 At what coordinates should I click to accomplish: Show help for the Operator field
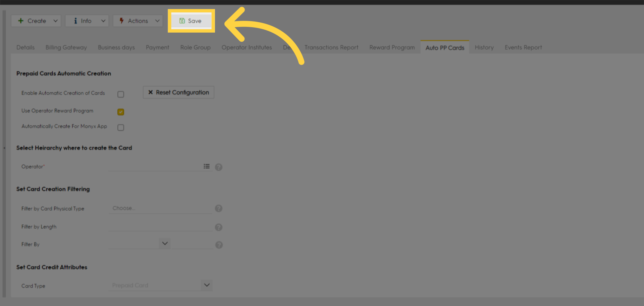coord(219,167)
